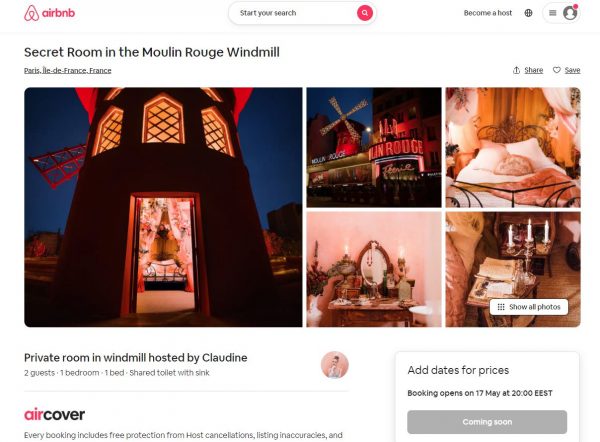Click the Share upload icon

point(517,70)
